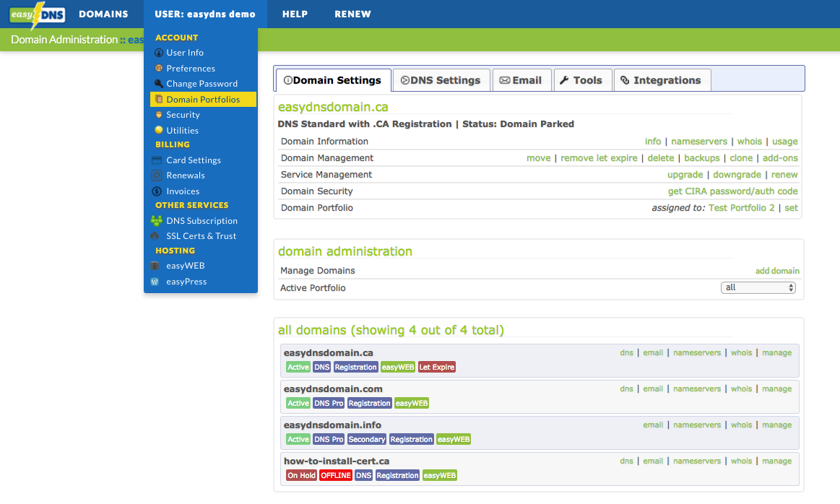This screenshot has height=504, width=840.
Task: Click the link icon on Integrations tab
Action: tap(625, 80)
